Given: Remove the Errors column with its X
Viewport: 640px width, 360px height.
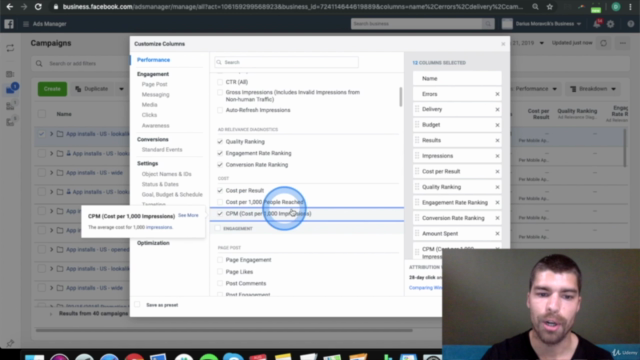Looking at the screenshot, I should [497, 94].
